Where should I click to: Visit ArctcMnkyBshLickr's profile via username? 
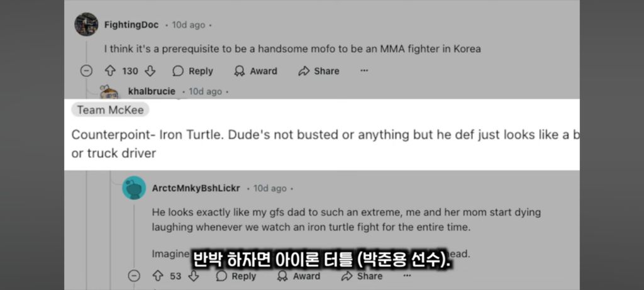pos(196,188)
